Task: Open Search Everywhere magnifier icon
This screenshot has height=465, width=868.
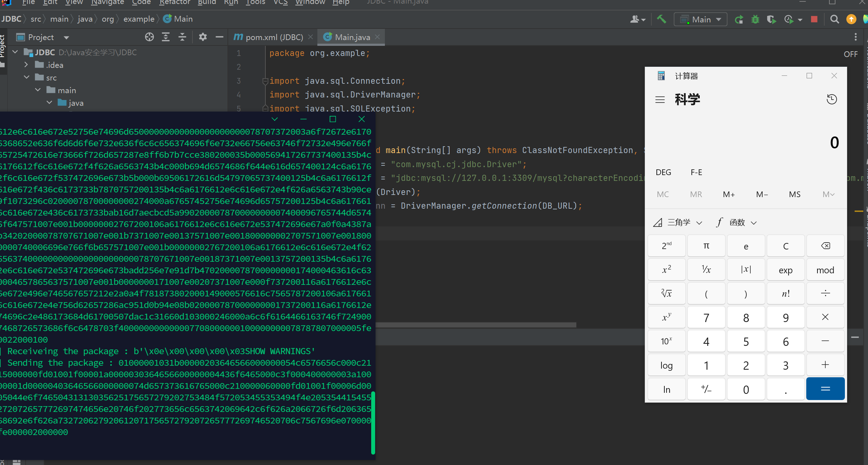Action: pos(834,19)
